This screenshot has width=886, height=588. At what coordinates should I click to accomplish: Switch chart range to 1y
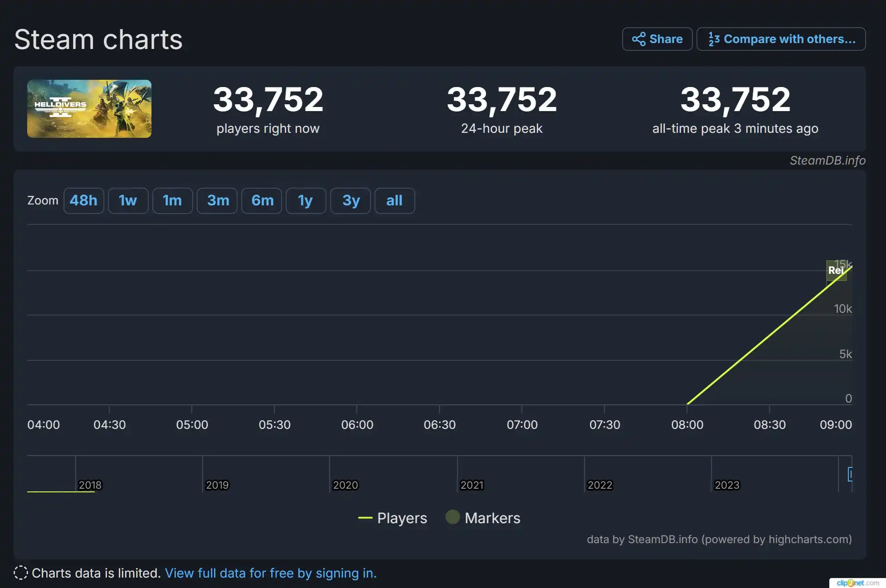[x=306, y=200]
